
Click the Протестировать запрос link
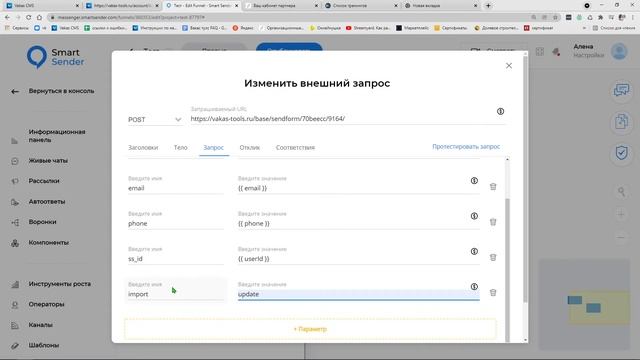[466, 146]
